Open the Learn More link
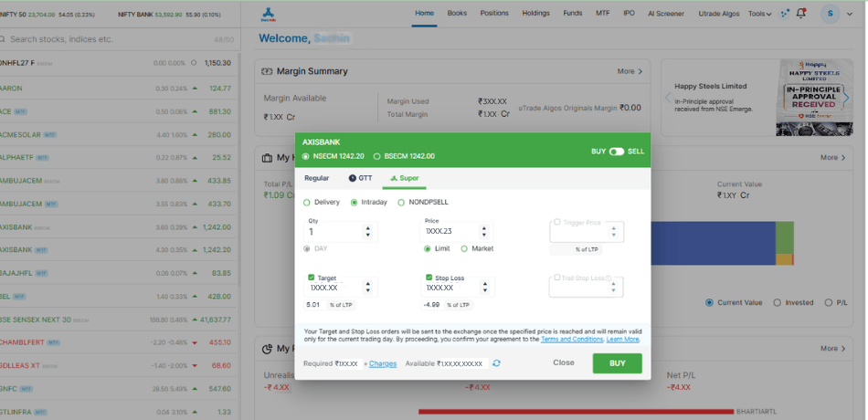The image size is (868, 420). coord(623,339)
